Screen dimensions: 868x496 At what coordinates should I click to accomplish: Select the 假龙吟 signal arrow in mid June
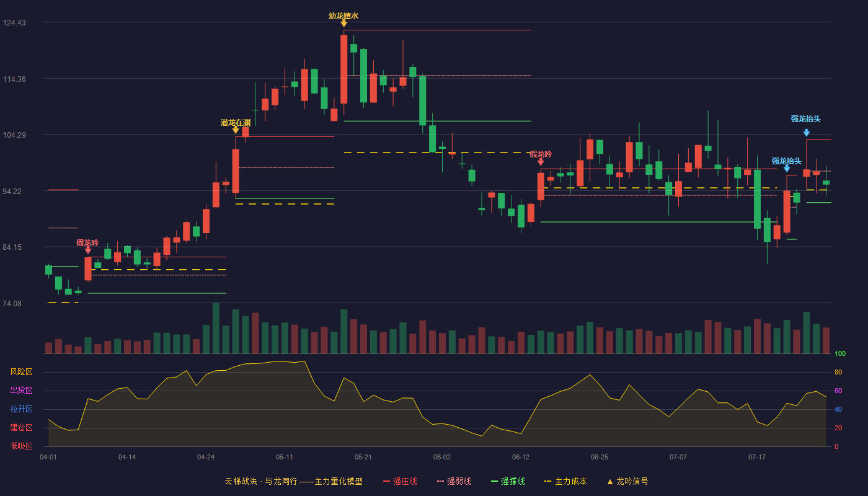pos(541,162)
